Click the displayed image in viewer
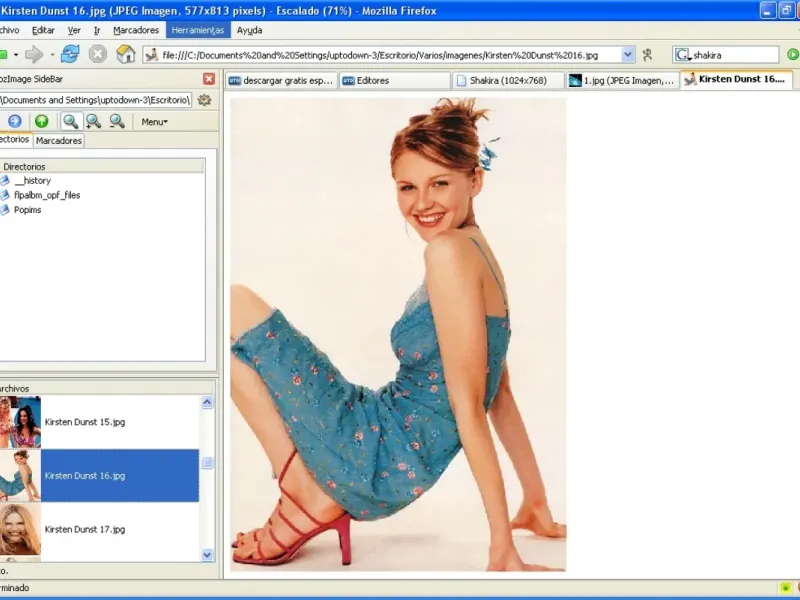The height and width of the screenshot is (600, 800). 398,334
